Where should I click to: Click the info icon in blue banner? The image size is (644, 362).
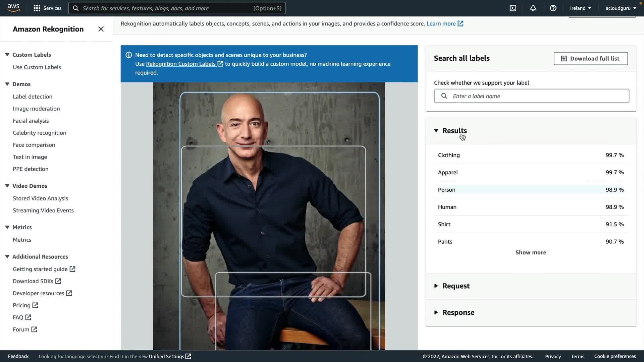pyautogui.click(x=128, y=55)
